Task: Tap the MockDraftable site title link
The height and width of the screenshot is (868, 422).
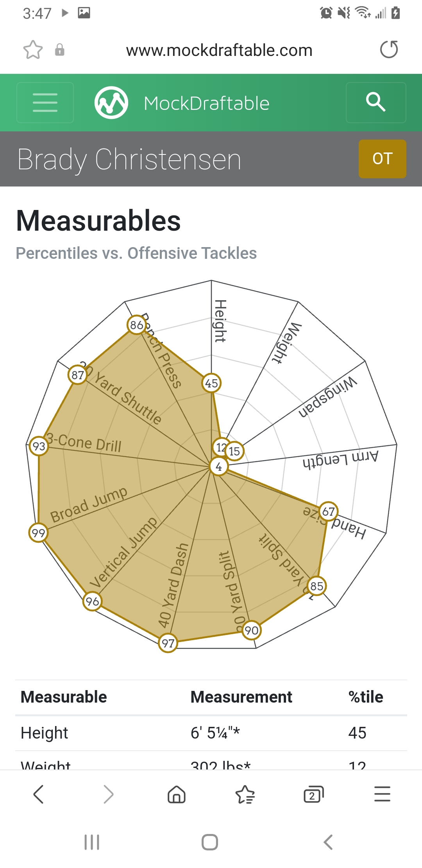Action: coord(206,104)
